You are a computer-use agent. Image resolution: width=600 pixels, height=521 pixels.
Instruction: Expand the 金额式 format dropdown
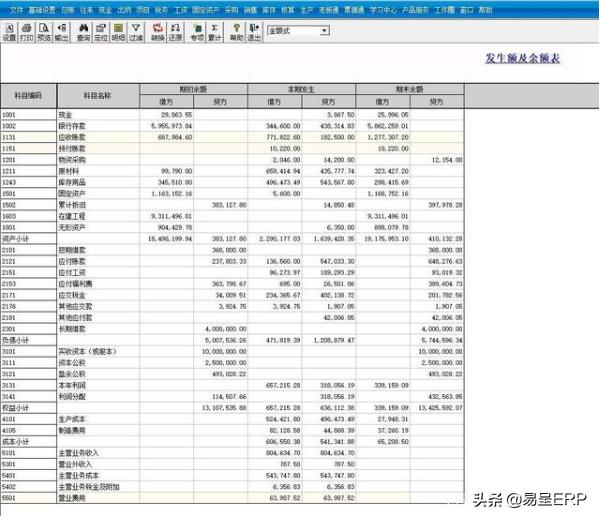point(323,31)
